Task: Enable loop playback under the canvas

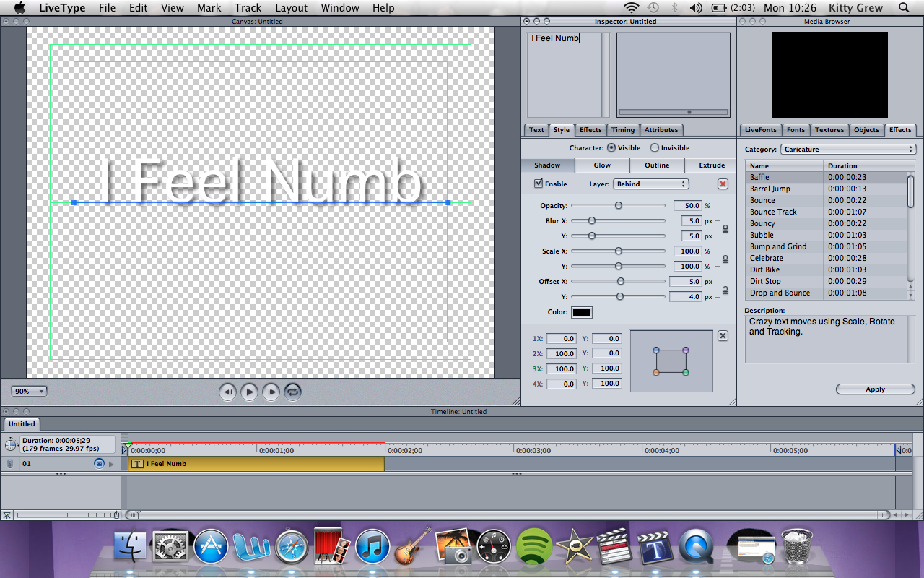Action: pos(292,392)
